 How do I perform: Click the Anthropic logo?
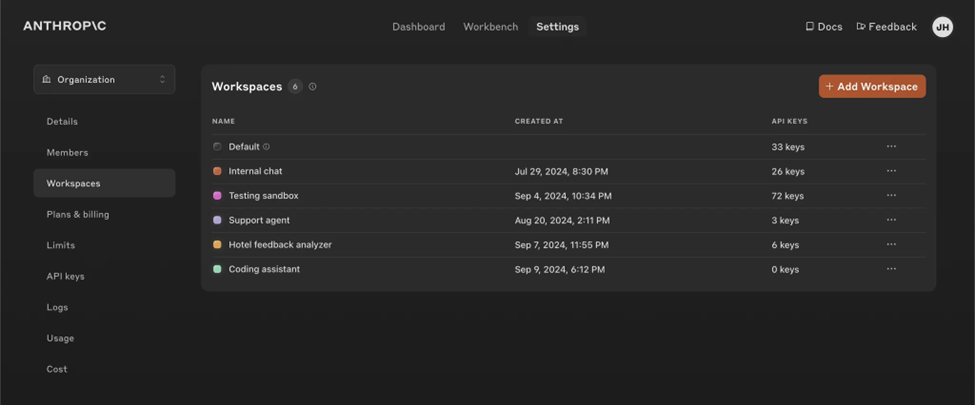coord(65,26)
